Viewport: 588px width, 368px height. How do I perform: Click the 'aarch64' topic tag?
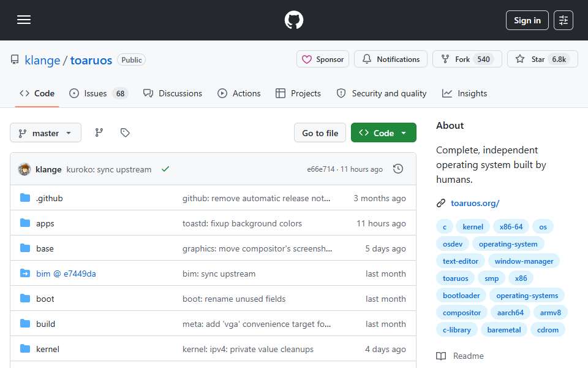pyautogui.click(x=510, y=313)
